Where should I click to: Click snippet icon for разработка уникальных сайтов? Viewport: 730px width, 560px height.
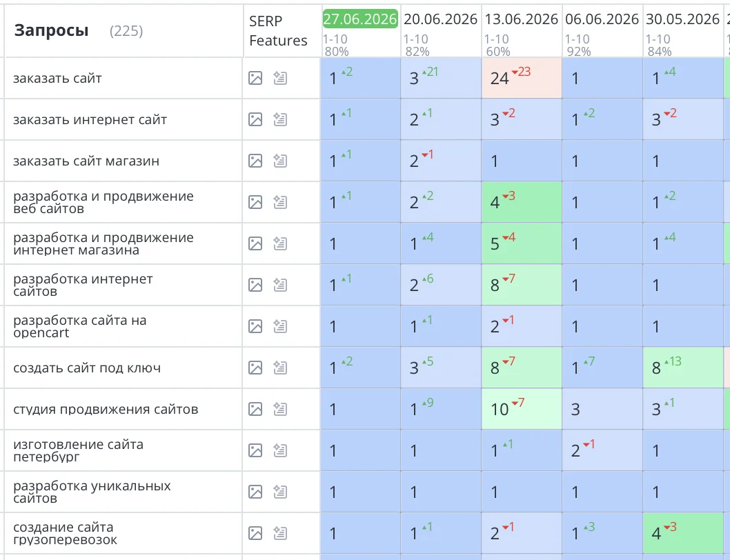(280, 492)
